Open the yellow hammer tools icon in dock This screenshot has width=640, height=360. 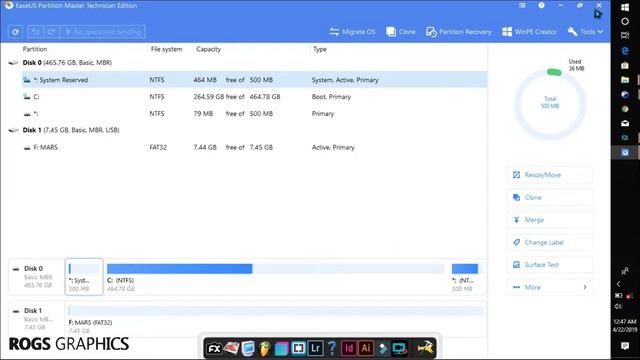(x=425, y=348)
